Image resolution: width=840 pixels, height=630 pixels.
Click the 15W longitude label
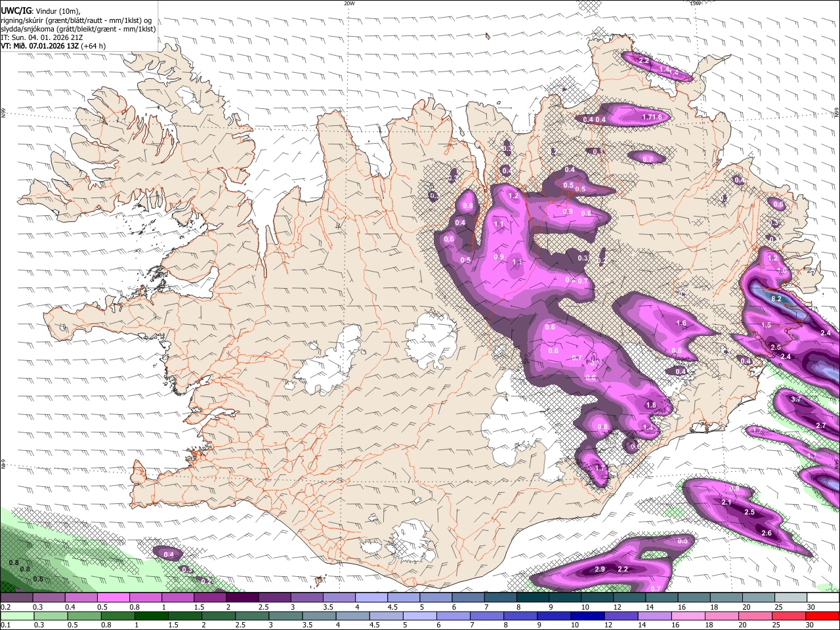696,3
